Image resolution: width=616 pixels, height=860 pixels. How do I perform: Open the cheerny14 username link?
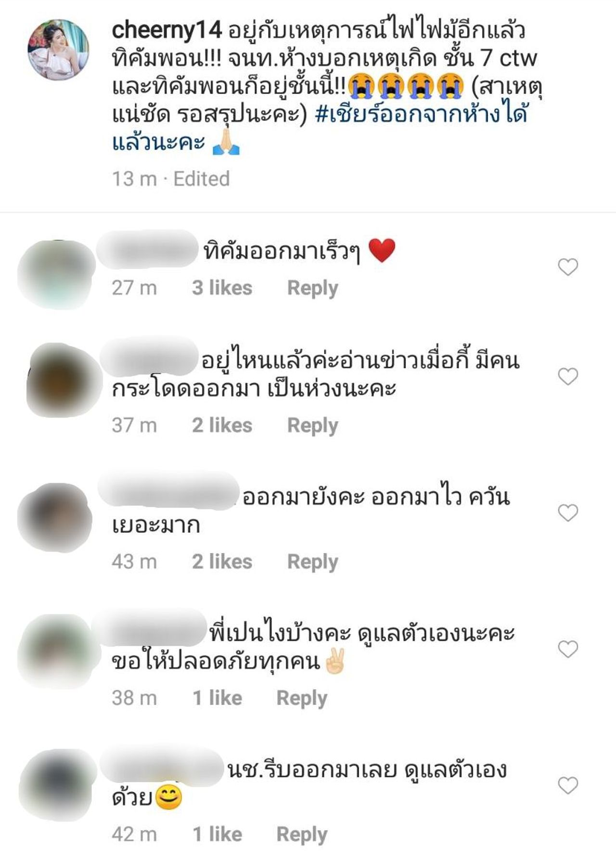167,30
